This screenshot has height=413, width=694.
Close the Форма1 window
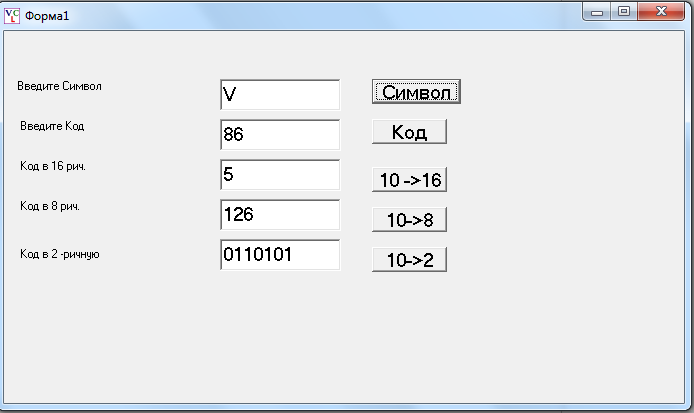tap(661, 12)
